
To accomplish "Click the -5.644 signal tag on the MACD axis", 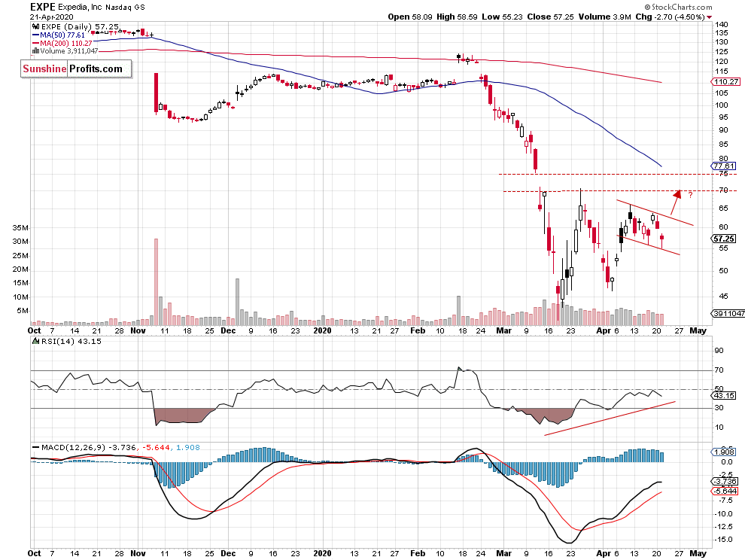I will click(x=725, y=491).
